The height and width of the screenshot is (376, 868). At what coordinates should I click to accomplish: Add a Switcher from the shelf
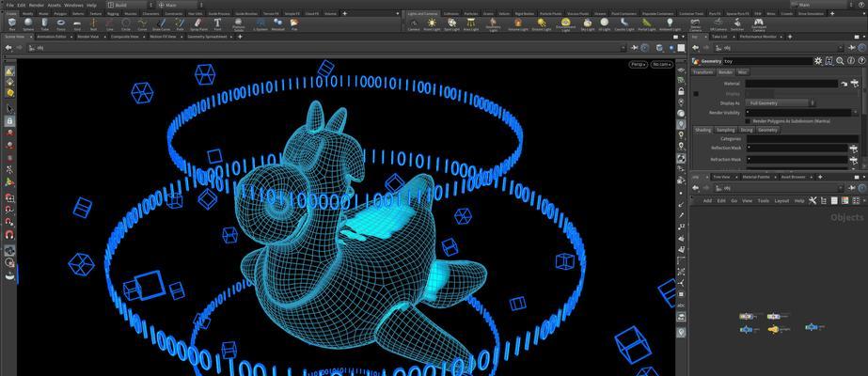click(x=736, y=23)
